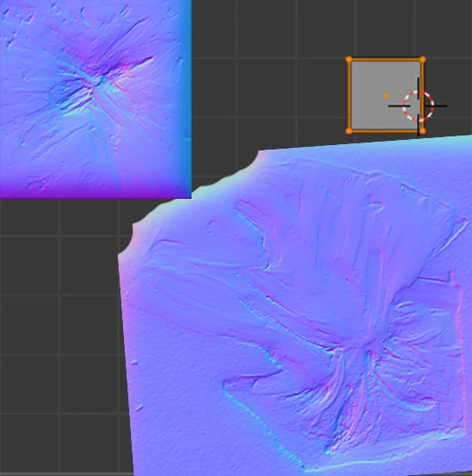Select the top-right vertex of the orange UV square

click(423, 60)
